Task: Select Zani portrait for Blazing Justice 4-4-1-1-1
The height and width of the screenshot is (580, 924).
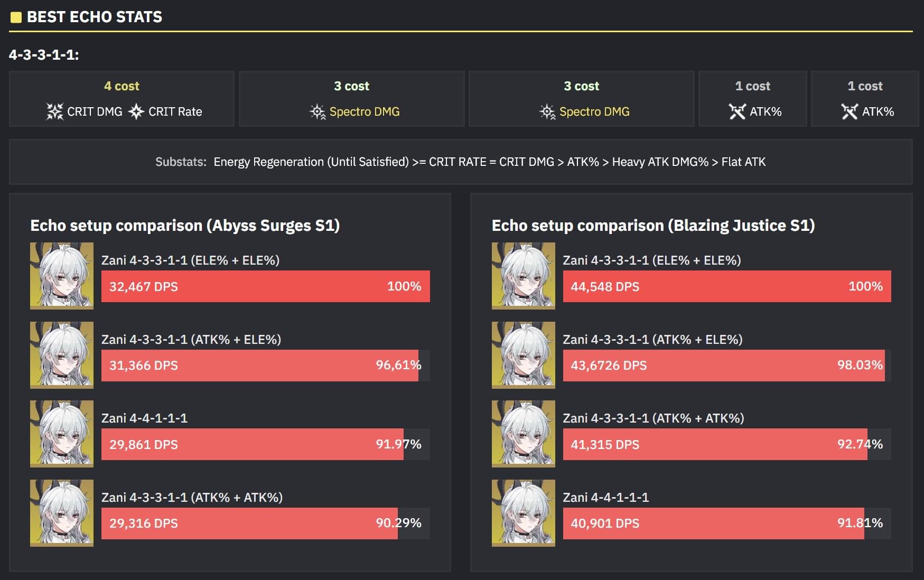Action: tap(524, 513)
